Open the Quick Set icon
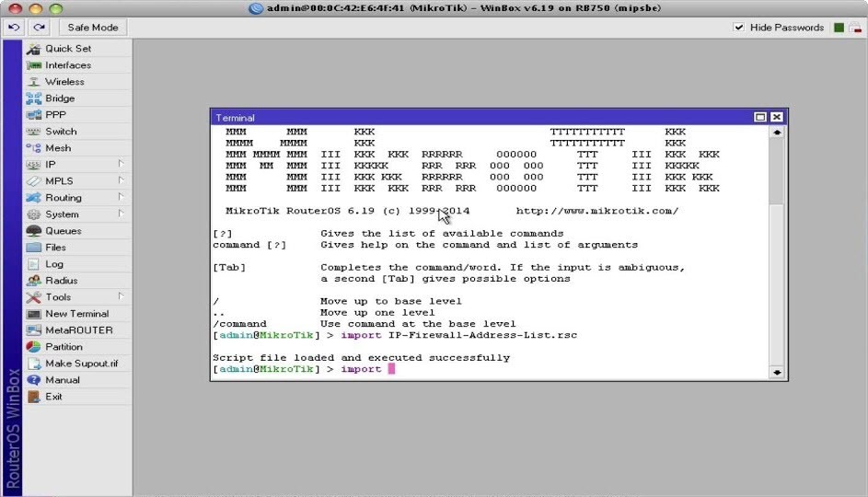Screen dimensions: 868x497 tap(34, 49)
